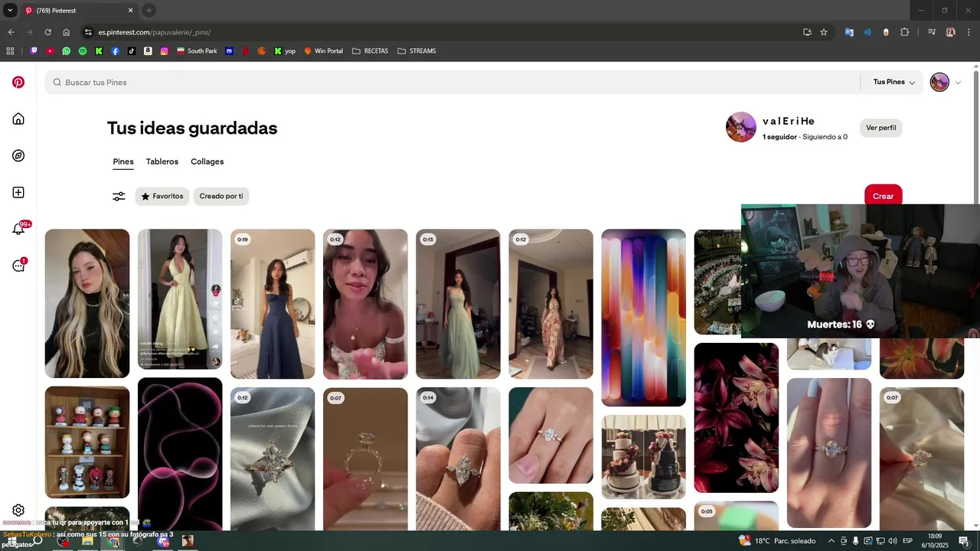Bookmark this page with the star icon

point(824,32)
